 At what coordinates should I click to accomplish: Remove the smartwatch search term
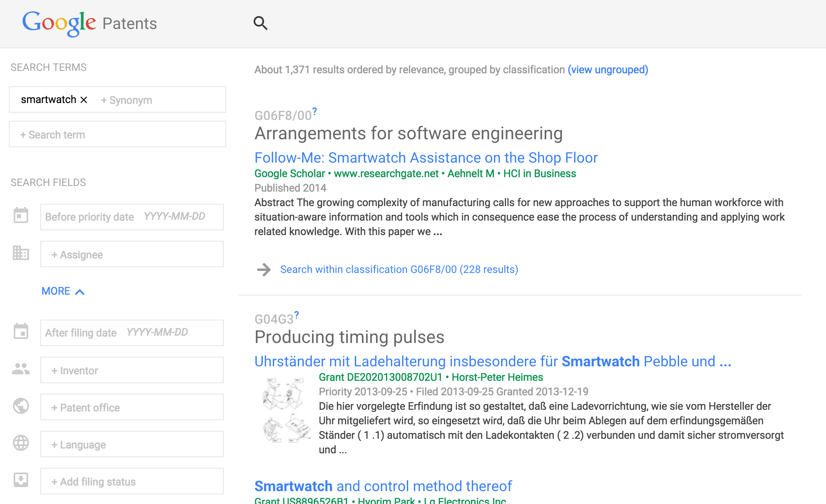tap(84, 100)
